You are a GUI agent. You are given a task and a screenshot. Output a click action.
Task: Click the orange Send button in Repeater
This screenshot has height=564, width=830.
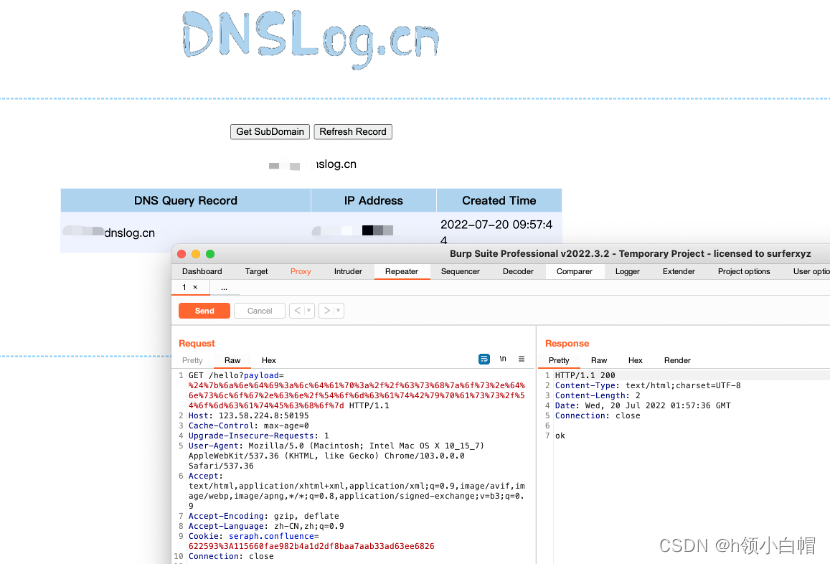204,311
